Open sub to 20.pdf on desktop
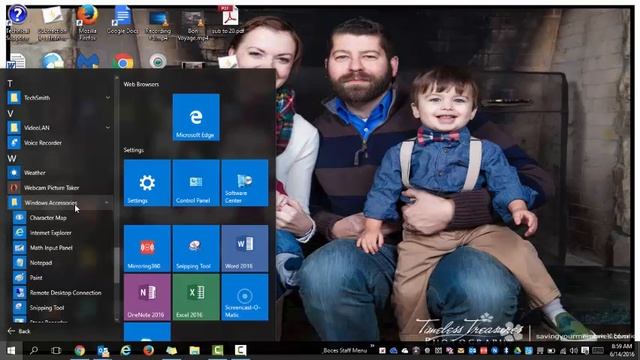This screenshot has height=360, width=640. tap(229, 20)
